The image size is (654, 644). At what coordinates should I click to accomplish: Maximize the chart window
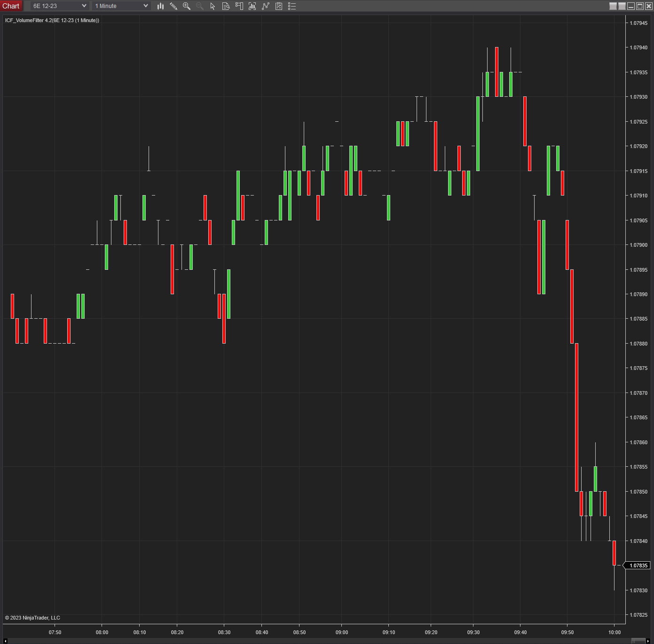(640, 6)
